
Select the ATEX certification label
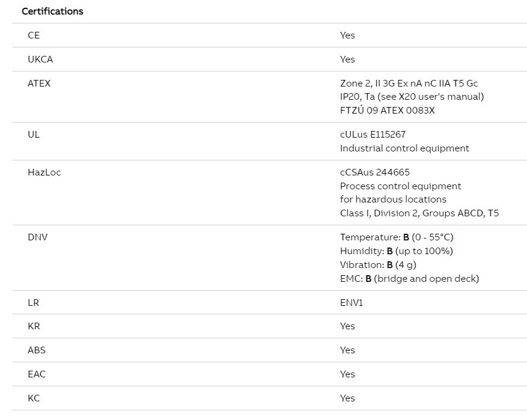tap(39, 84)
